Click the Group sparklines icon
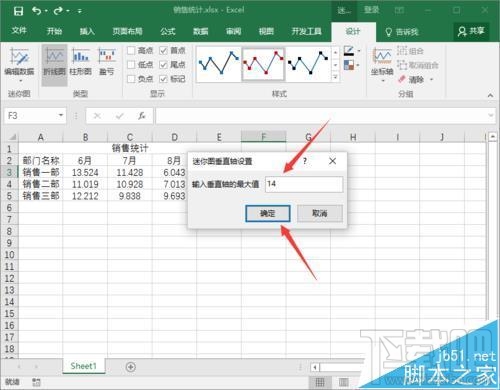The image size is (500, 390). pos(403,51)
